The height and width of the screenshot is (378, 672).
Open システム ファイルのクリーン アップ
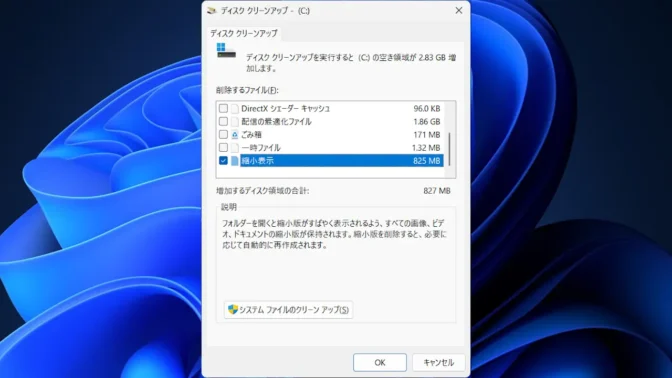288,309
